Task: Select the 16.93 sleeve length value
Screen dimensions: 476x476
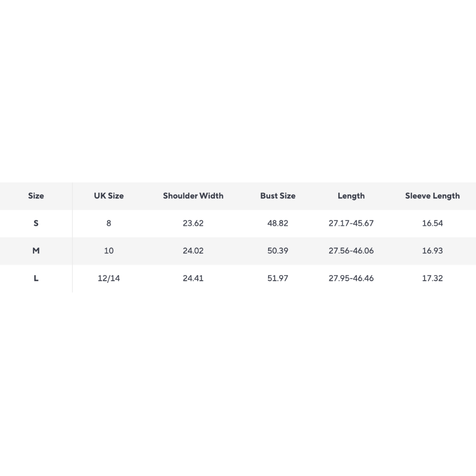Action: [432, 251]
